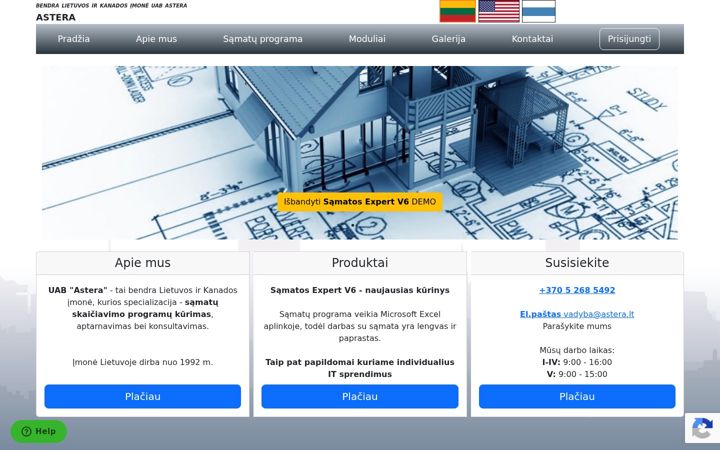This screenshot has height=450, width=720.
Task: Click the 'Bendra Lietuvos ir Kanados įmonė' tagline
Action: [x=112, y=6]
